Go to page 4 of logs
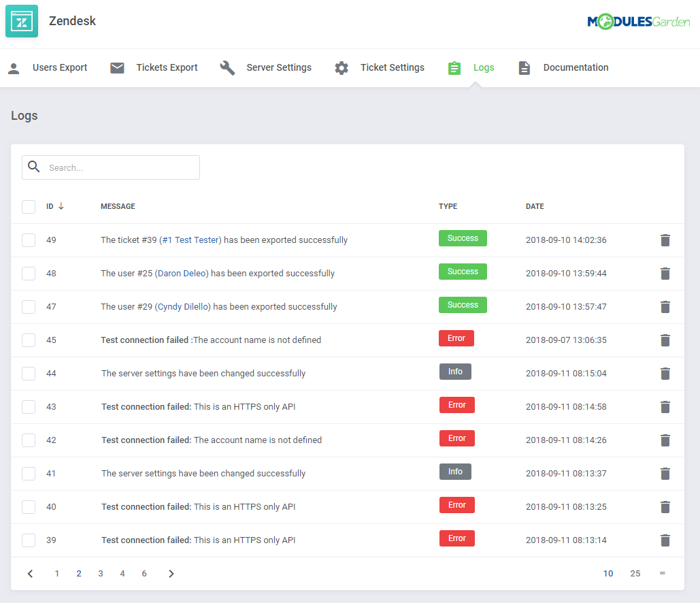This screenshot has width=700, height=603. (122, 574)
